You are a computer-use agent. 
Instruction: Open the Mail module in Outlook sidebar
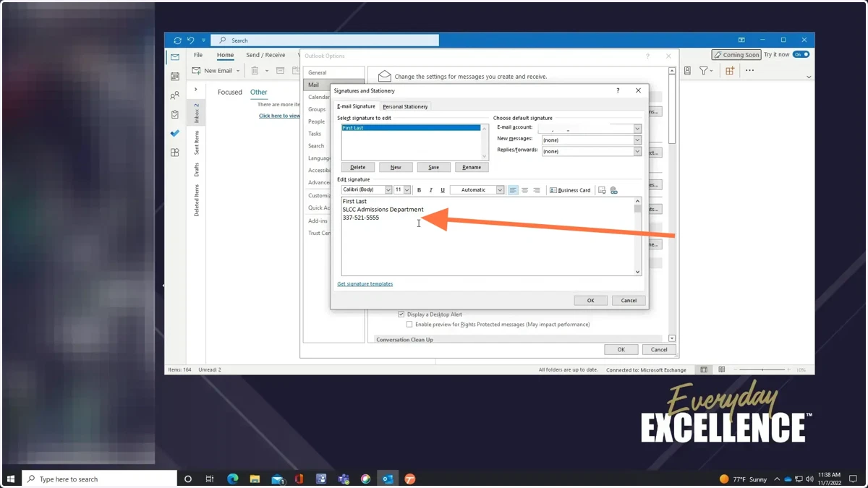(x=174, y=57)
